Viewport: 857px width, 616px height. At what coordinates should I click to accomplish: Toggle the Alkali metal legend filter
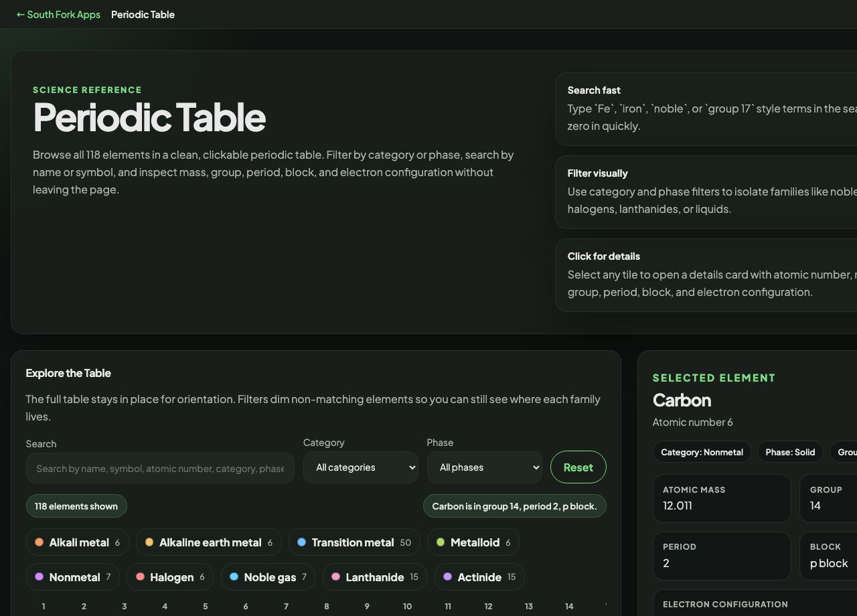(78, 542)
